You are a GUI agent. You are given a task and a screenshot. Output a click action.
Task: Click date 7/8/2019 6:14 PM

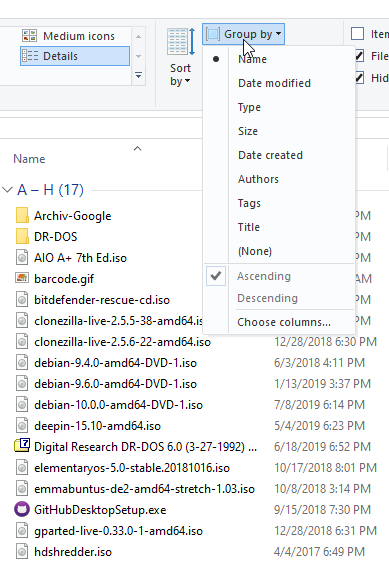click(x=319, y=405)
